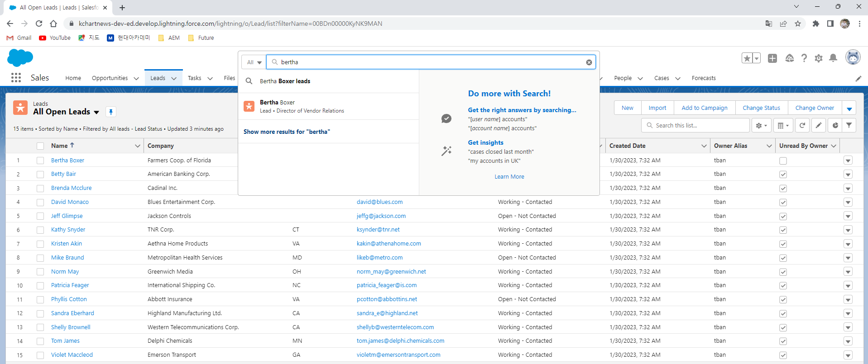Open List View Controls gear
Screen dimensions: 868x364
click(762, 125)
